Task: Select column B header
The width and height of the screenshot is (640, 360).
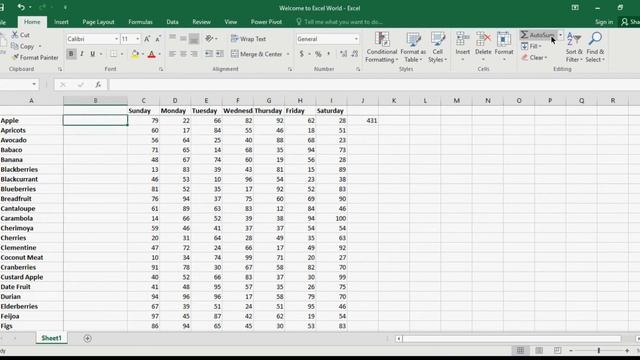Action: [96, 100]
